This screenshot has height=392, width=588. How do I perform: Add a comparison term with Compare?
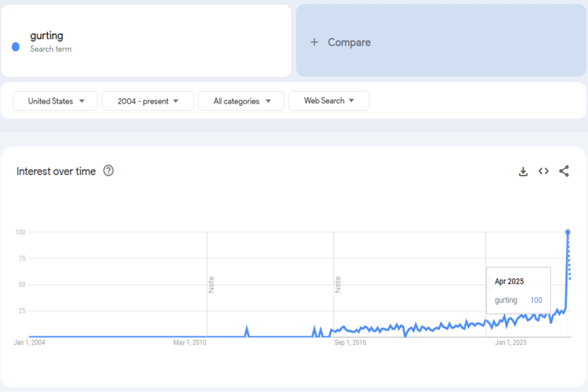pos(441,41)
